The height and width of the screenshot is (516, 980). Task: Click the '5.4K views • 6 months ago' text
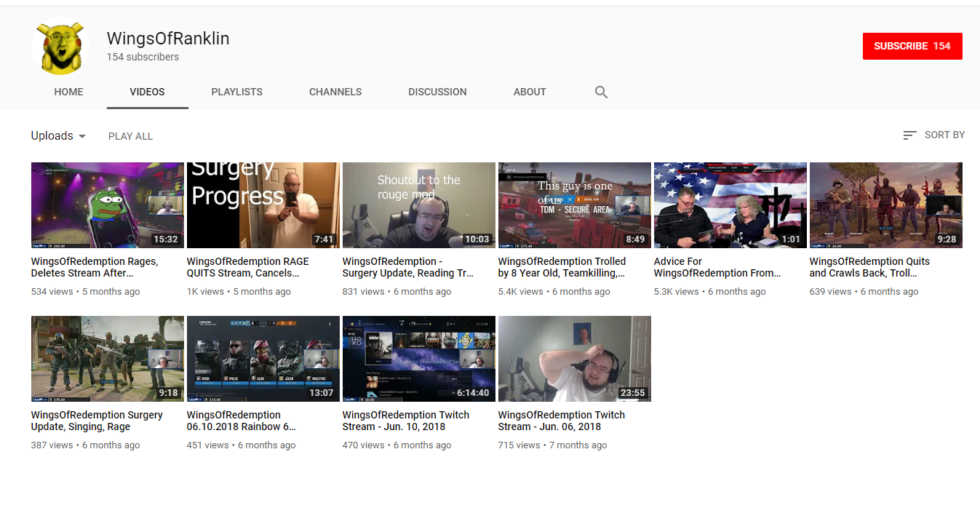coord(554,292)
